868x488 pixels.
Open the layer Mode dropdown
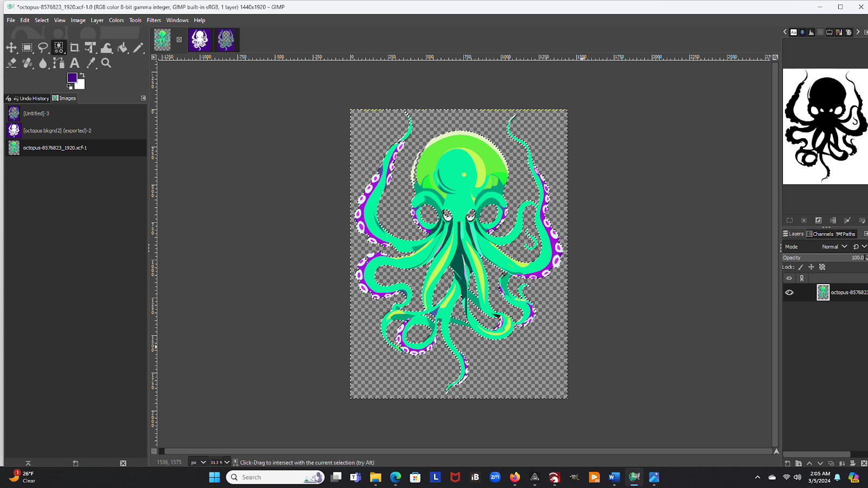[x=834, y=247]
